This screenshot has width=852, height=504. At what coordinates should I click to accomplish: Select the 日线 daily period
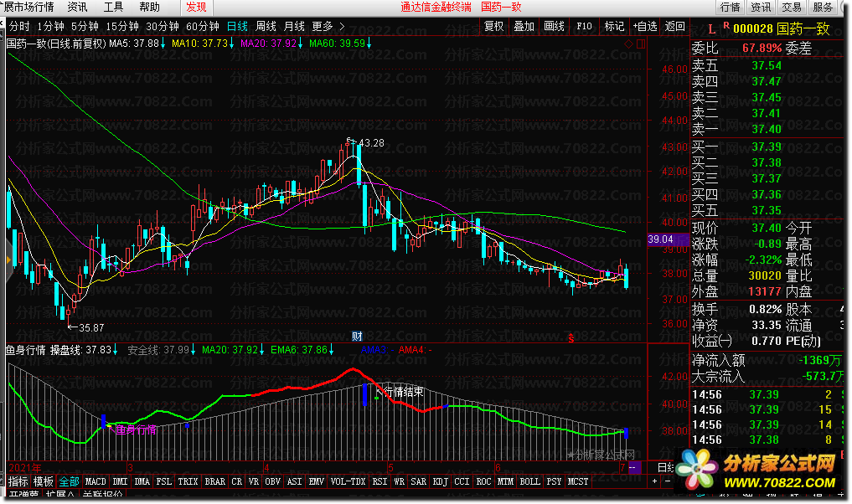pyautogui.click(x=237, y=26)
